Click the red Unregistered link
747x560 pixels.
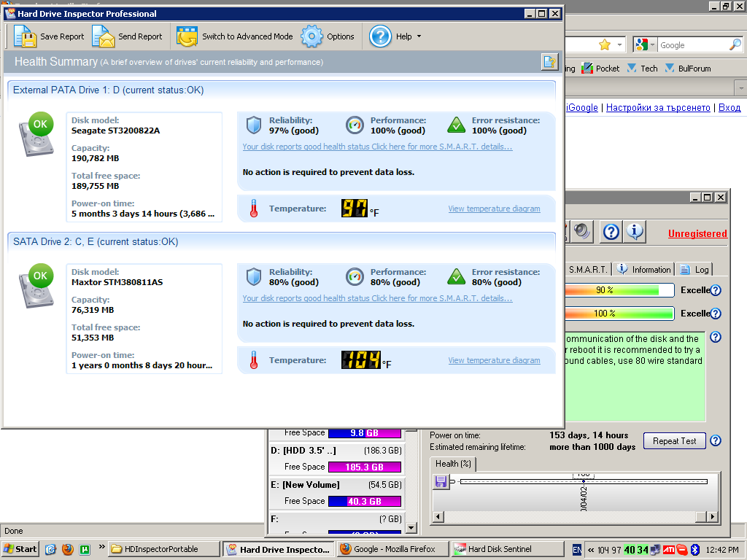[697, 234]
